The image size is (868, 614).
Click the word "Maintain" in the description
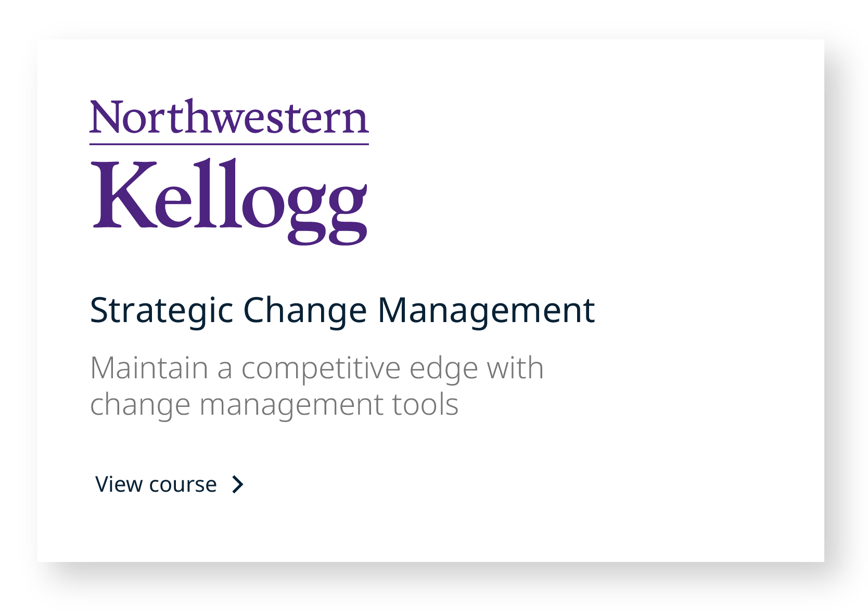pyautogui.click(x=149, y=368)
